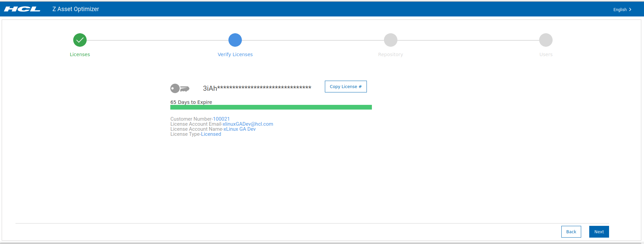
Task: Click the Z Asset Optimizer title
Action: pyautogui.click(x=76, y=9)
